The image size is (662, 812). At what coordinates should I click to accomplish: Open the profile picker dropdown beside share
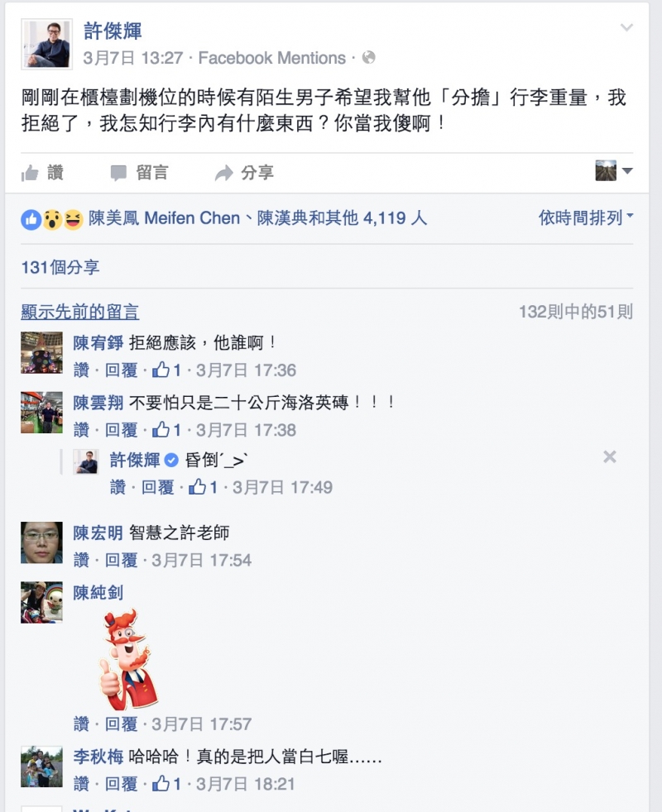(614, 170)
